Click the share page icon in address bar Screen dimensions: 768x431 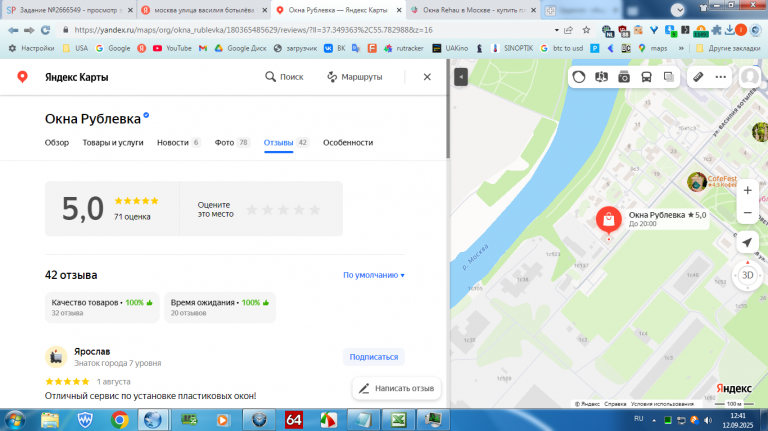pos(569,30)
